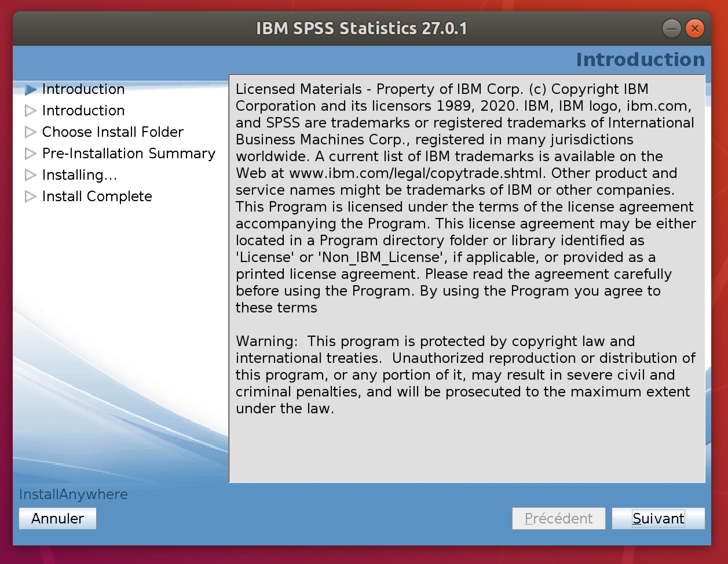Click the Annuler button
The width and height of the screenshot is (728, 564).
click(x=57, y=518)
